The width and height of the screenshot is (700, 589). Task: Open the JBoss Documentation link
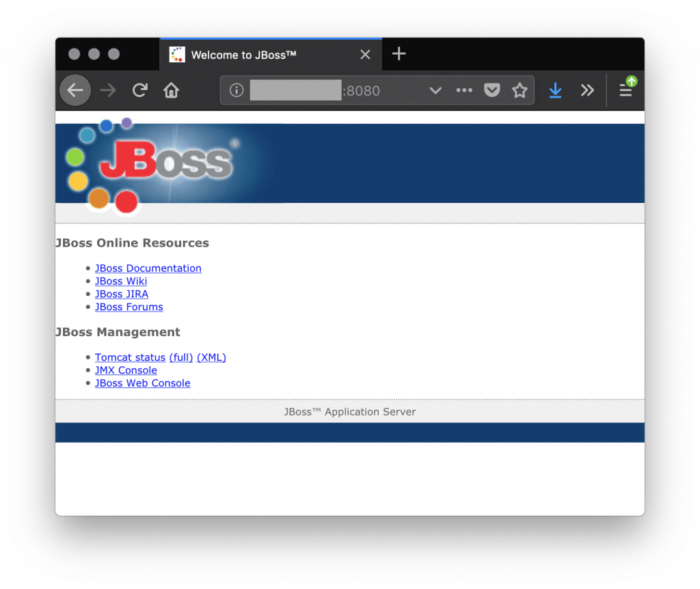148,268
